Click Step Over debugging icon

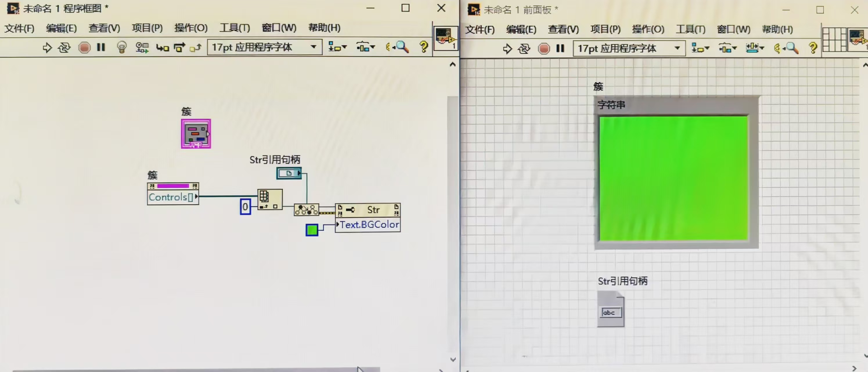point(179,48)
